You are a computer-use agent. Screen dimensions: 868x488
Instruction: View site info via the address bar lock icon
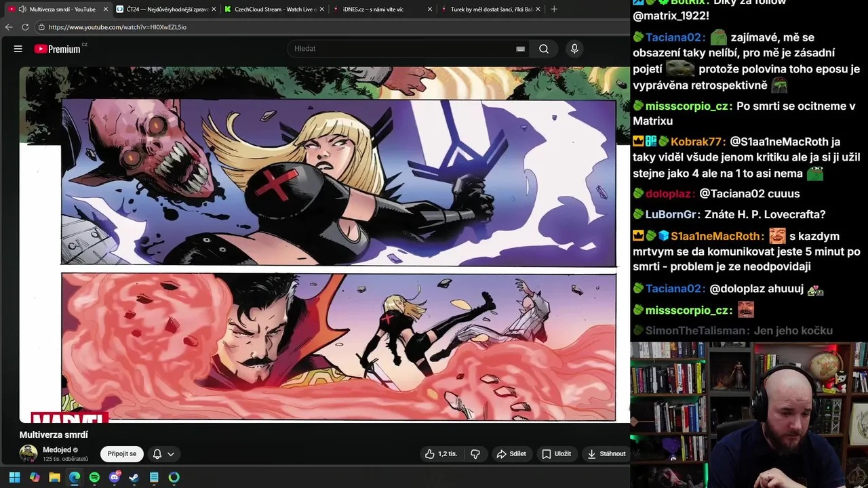(42, 27)
